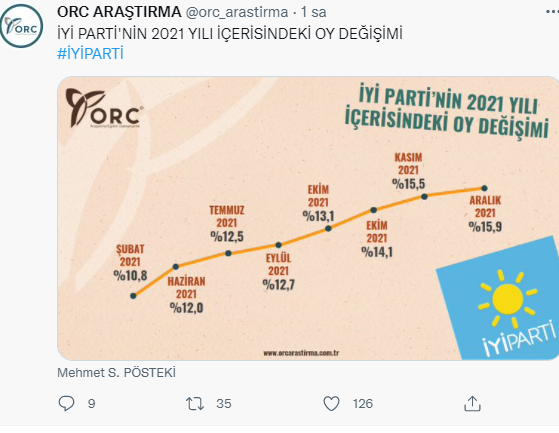The height and width of the screenshot is (433, 559).
Task: Open the three-dot more options menu
Action: tap(553, 12)
